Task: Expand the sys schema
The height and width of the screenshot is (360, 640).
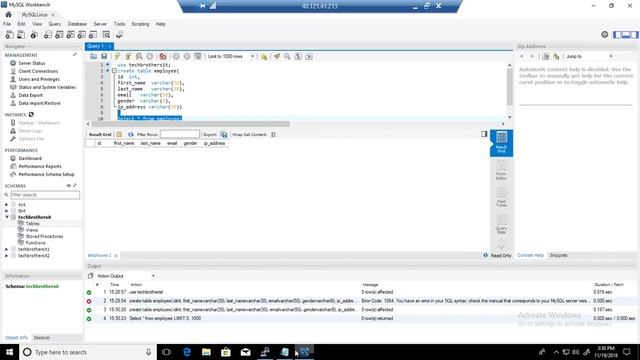Action: coord(7,204)
